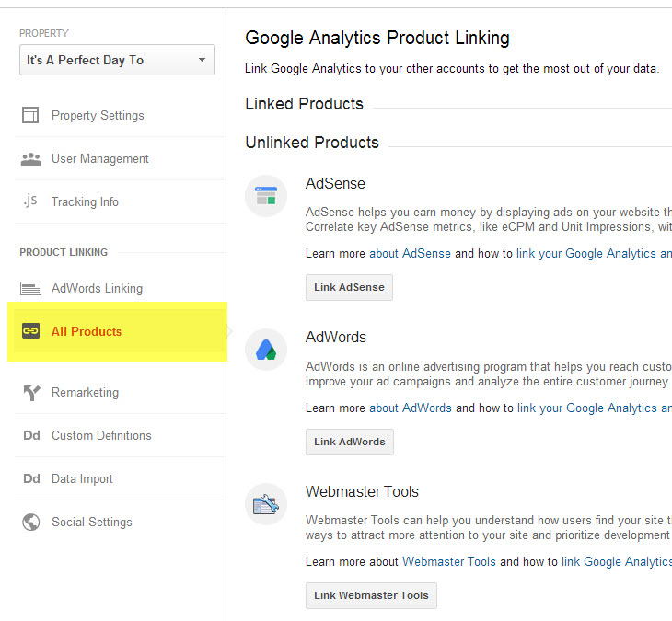Open the AdWords 'link your Google Analytics' link

pyautogui.click(x=595, y=408)
